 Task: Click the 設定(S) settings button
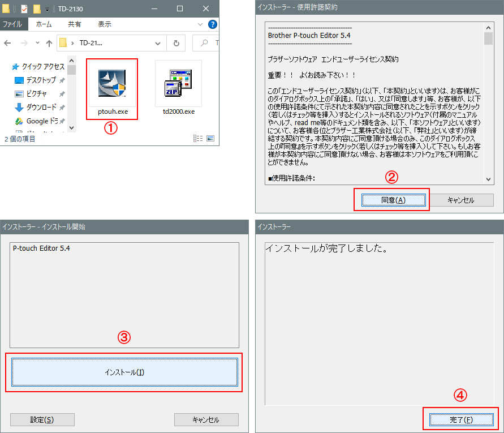coord(42,419)
